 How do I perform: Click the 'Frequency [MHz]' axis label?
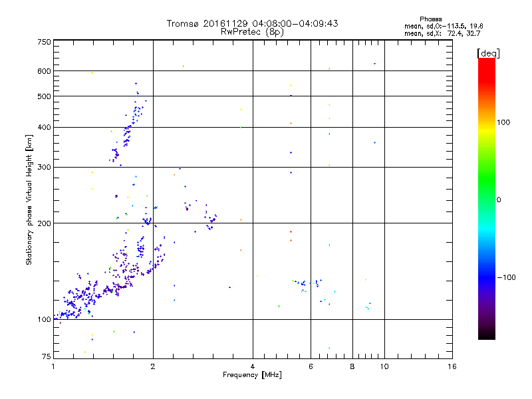[x=252, y=375]
